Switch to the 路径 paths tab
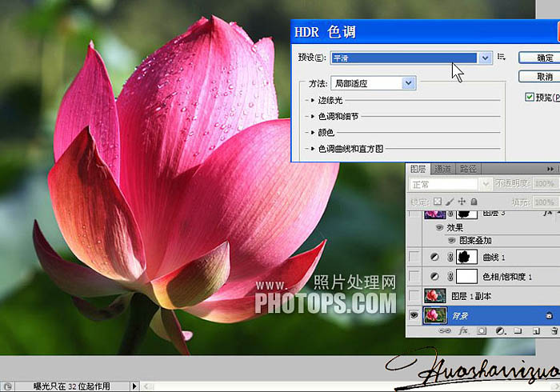Viewport: 560px width, 392px height. click(468, 169)
